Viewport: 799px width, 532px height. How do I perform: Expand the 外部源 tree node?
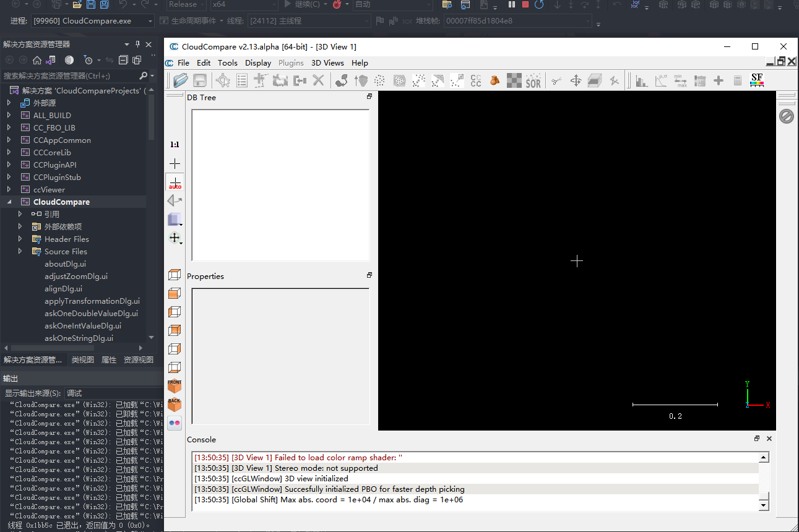pos(9,103)
